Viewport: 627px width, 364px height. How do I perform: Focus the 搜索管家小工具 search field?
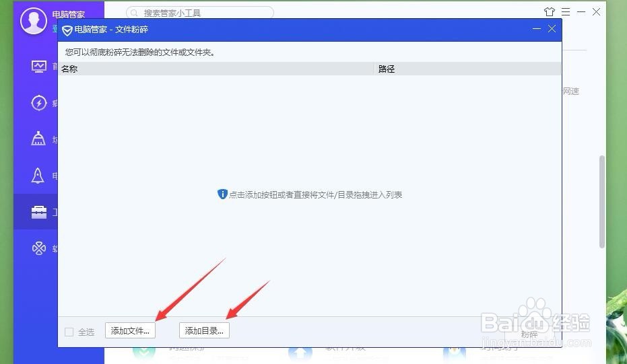point(200,13)
